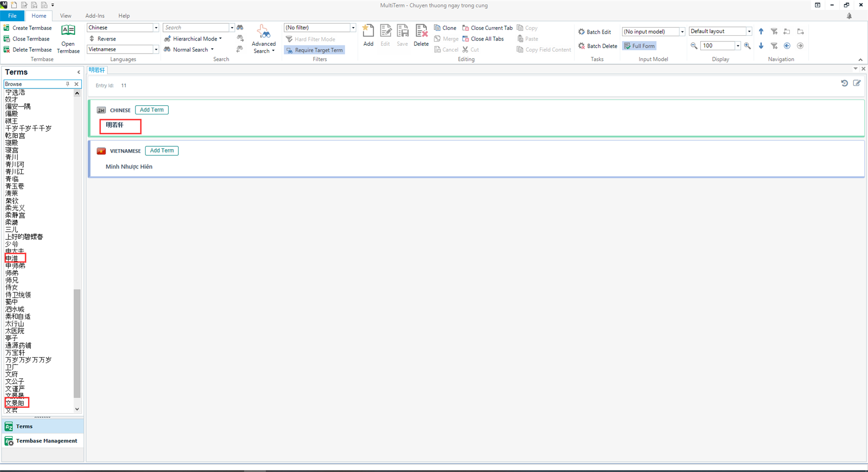Screen dimensions: 868x472
Task: Zoom in with the magnifier plus icon
Action: pyautogui.click(x=747, y=46)
